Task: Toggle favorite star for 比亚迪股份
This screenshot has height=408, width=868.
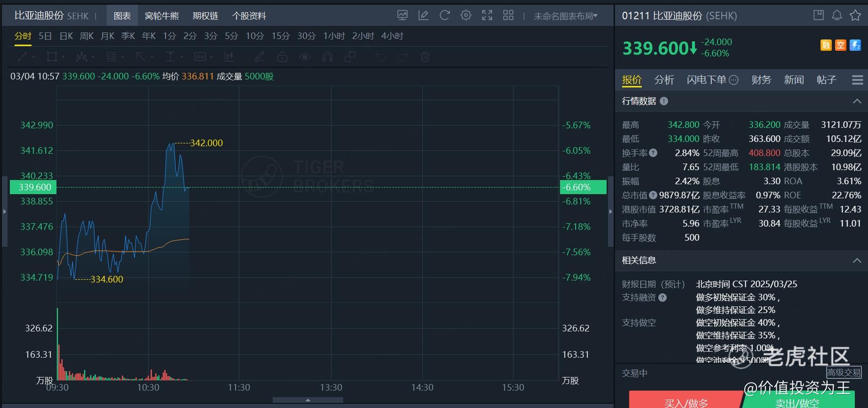Action: click(x=855, y=16)
